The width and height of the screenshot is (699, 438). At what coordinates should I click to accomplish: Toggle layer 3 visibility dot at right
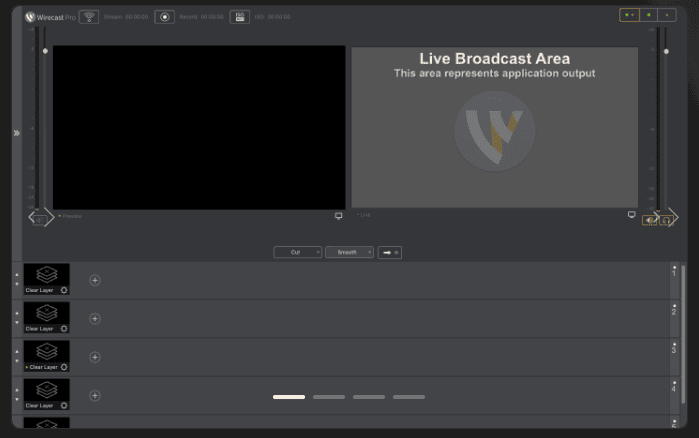click(x=674, y=344)
